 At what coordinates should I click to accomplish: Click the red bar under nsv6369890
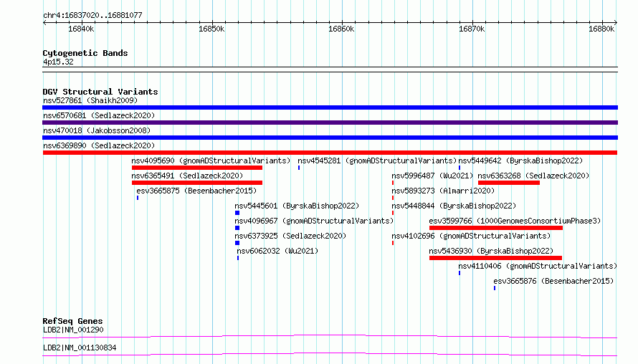point(330,153)
